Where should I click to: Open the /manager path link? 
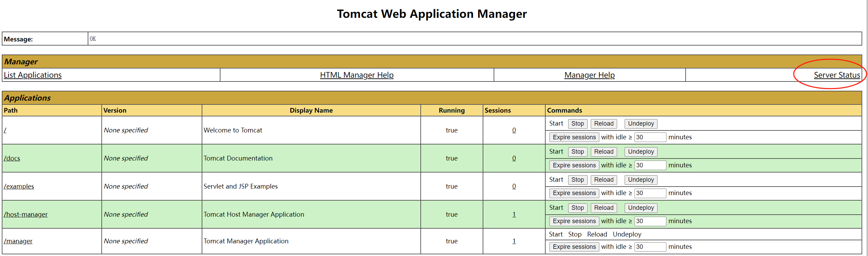[x=18, y=241]
